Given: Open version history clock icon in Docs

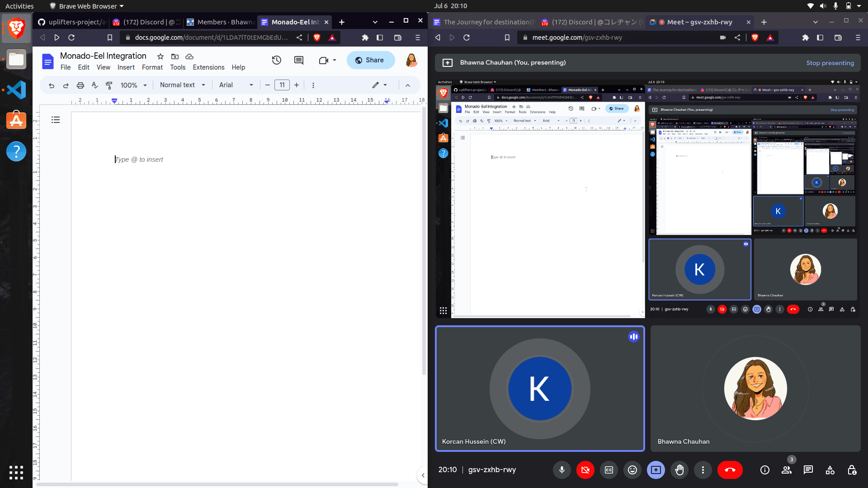Looking at the screenshot, I should click(x=277, y=60).
